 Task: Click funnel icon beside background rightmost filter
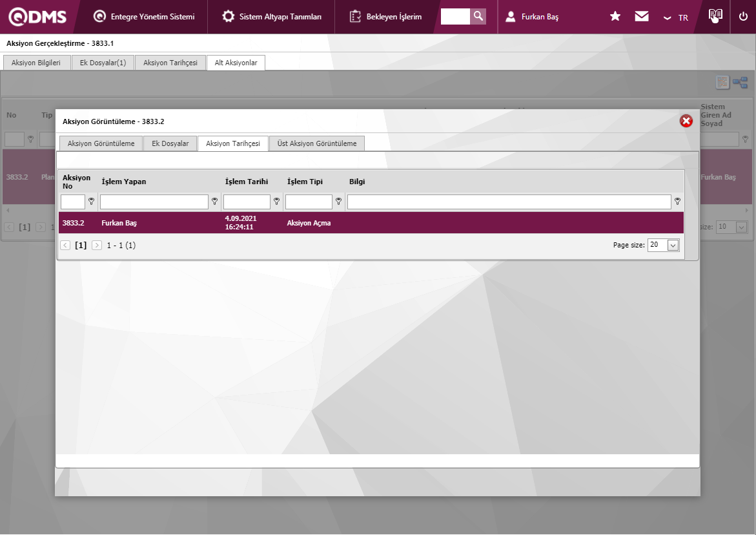(x=746, y=140)
